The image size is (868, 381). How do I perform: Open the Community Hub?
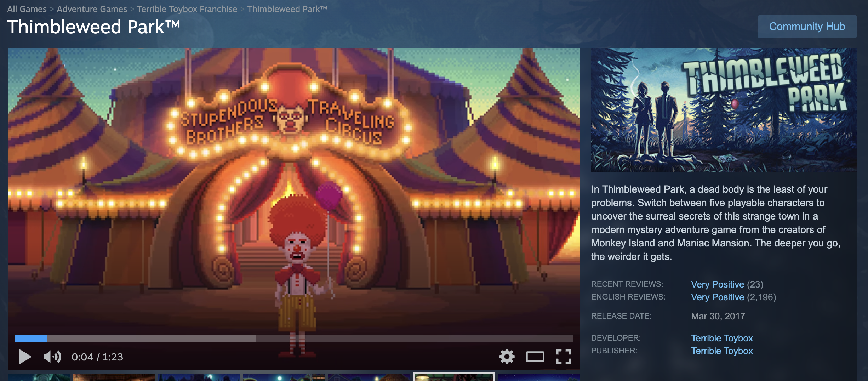pyautogui.click(x=807, y=27)
